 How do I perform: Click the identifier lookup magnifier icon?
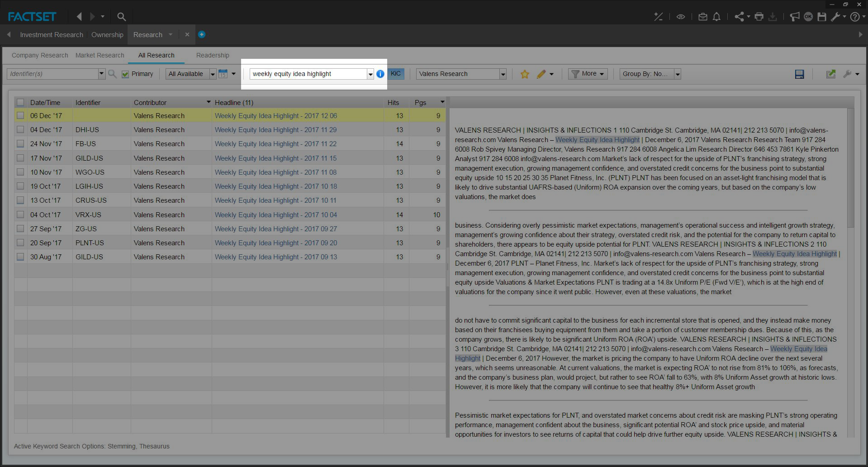pos(112,74)
